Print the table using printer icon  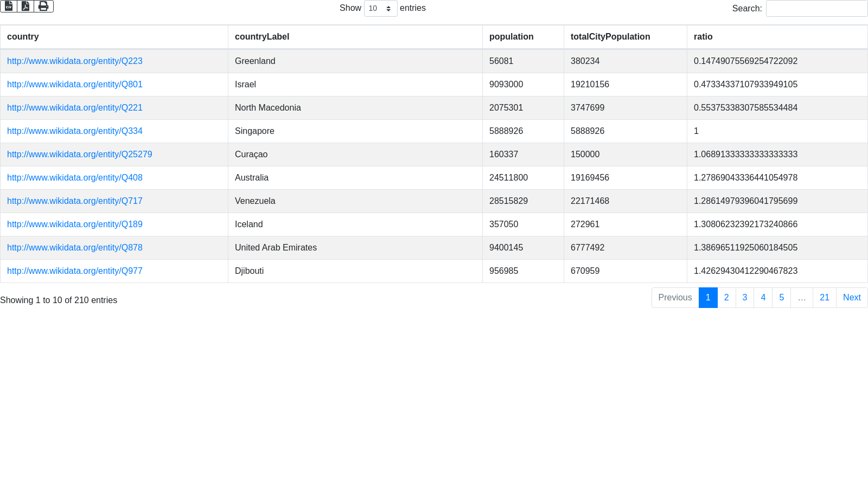[x=43, y=6]
